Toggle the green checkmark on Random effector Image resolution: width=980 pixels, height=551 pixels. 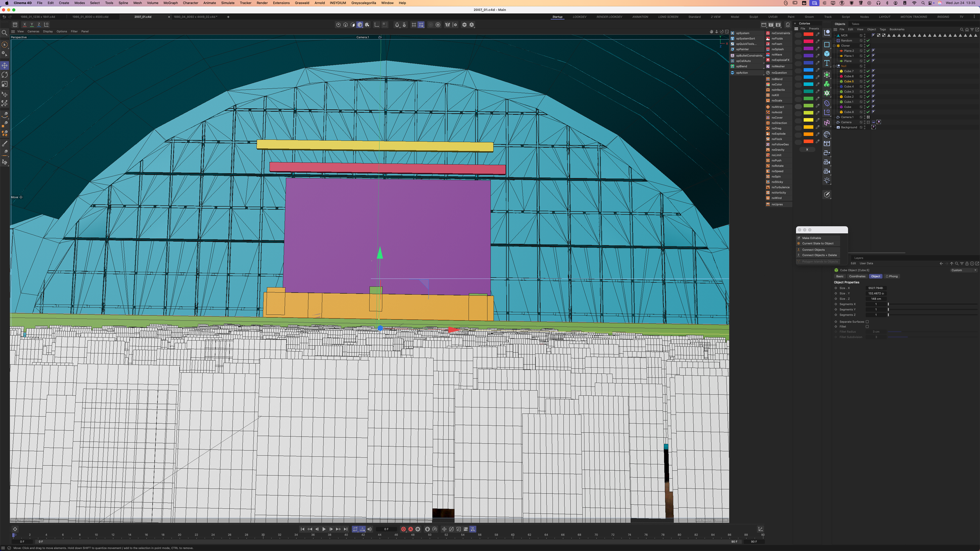[x=868, y=40]
